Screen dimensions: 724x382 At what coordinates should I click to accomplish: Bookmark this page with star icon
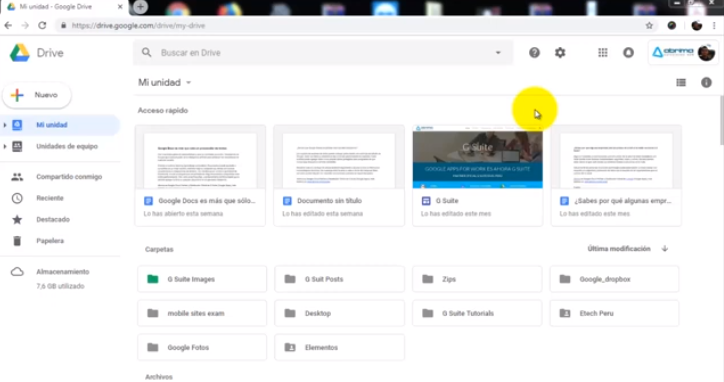point(649,26)
